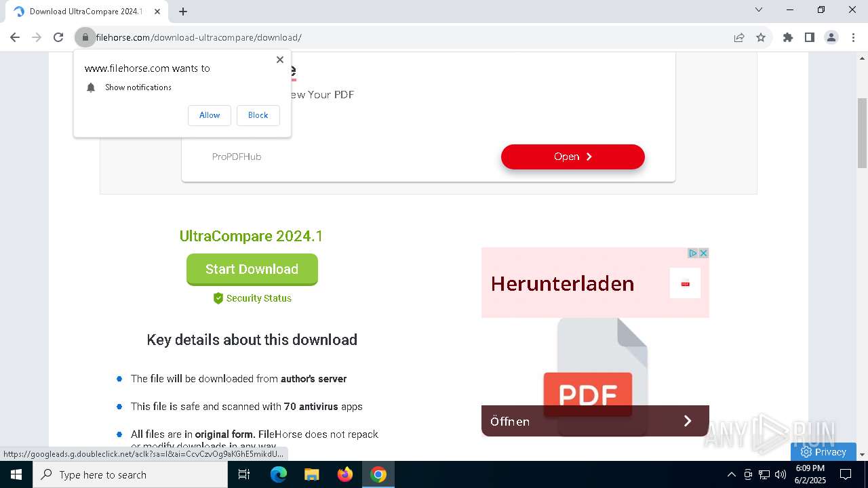Show hidden system tray icons
The height and width of the screenshot is (488, 868).
pos(731,474)
